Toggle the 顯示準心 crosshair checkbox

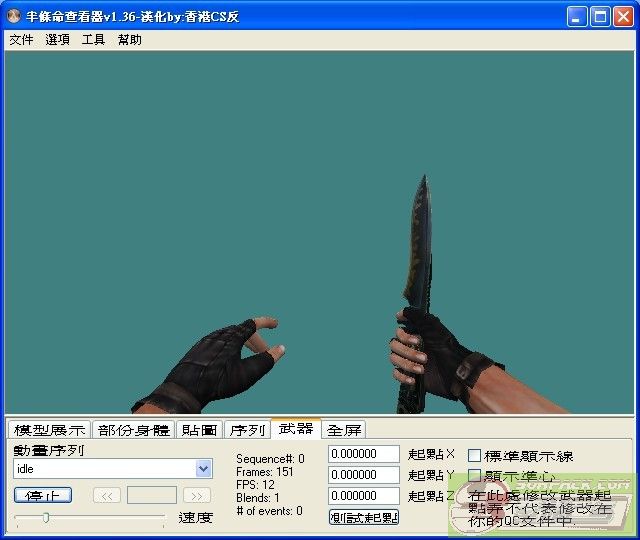475,476
